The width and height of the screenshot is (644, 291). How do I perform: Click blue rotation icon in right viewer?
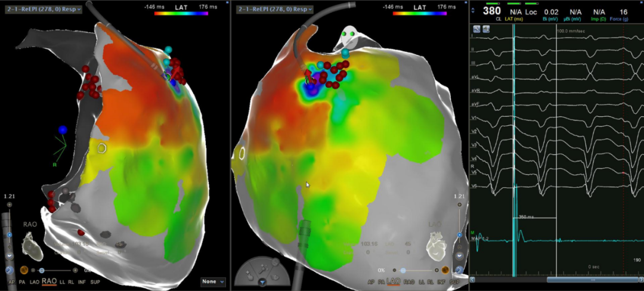coord(460,270)
